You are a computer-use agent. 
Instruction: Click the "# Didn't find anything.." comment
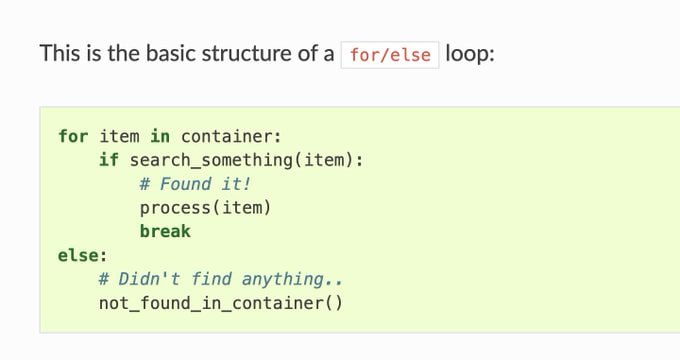221,279
